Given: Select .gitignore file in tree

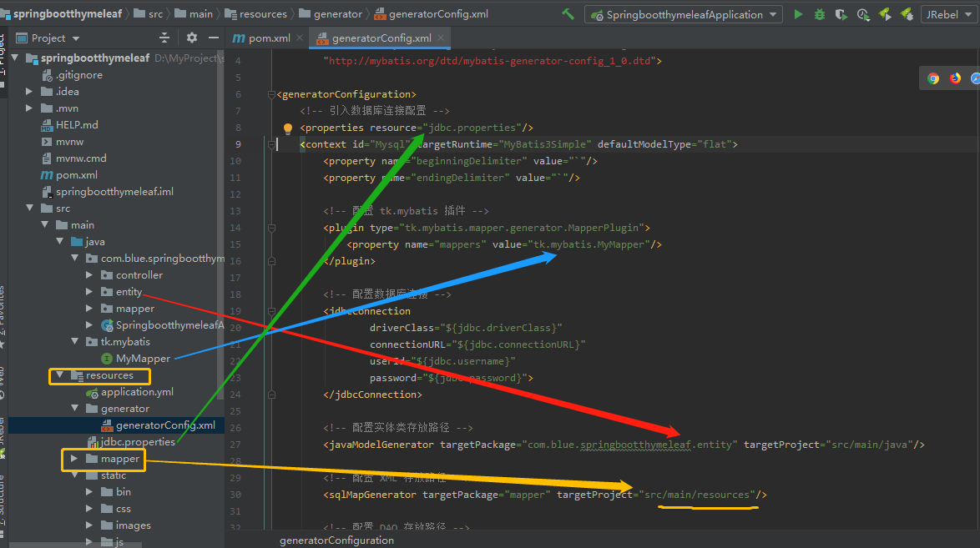Looking at the screenshot, I should [x=71, y=75].
